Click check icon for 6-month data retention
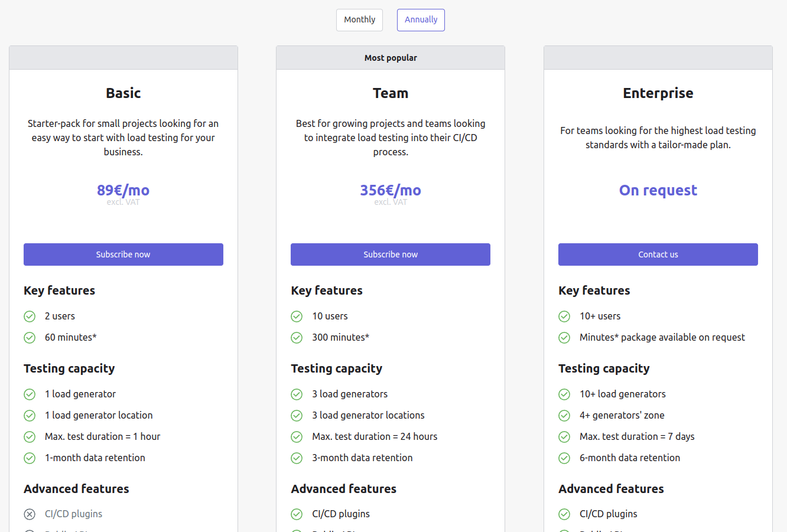This screenshot has width=787, height=532. click(564, 458)
